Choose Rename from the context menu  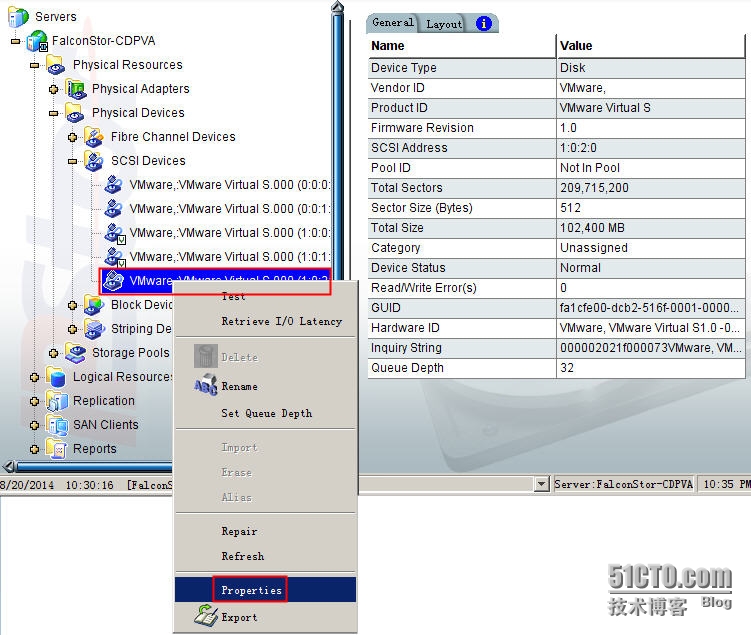(265, 386)
